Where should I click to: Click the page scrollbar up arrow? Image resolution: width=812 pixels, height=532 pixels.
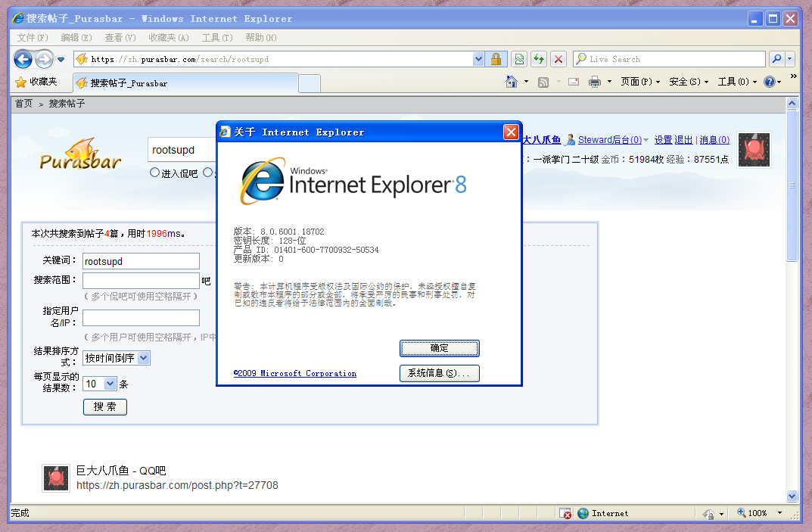click(792, 104)
